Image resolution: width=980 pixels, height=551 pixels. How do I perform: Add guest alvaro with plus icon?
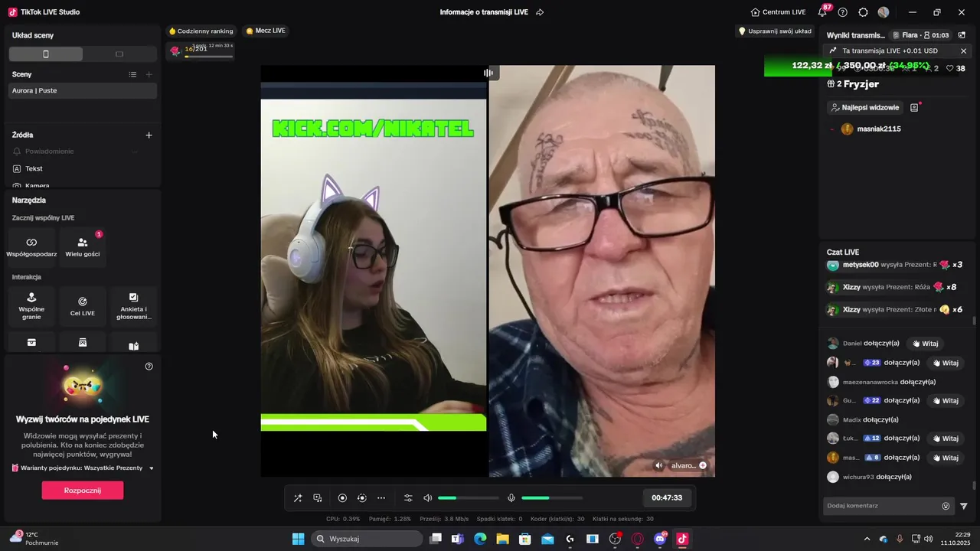(x=703, y=465)
